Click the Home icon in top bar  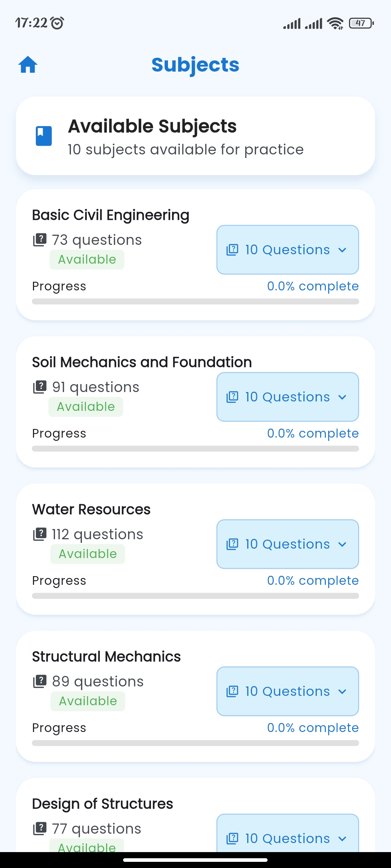(28, 64)
